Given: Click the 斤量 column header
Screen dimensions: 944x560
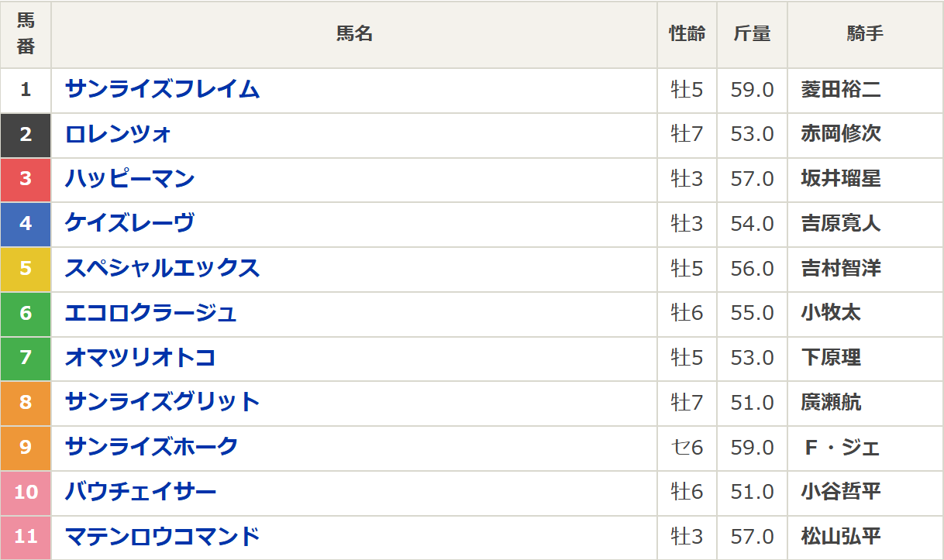Looking at the screenshot, I should click(x=752, y=34).
